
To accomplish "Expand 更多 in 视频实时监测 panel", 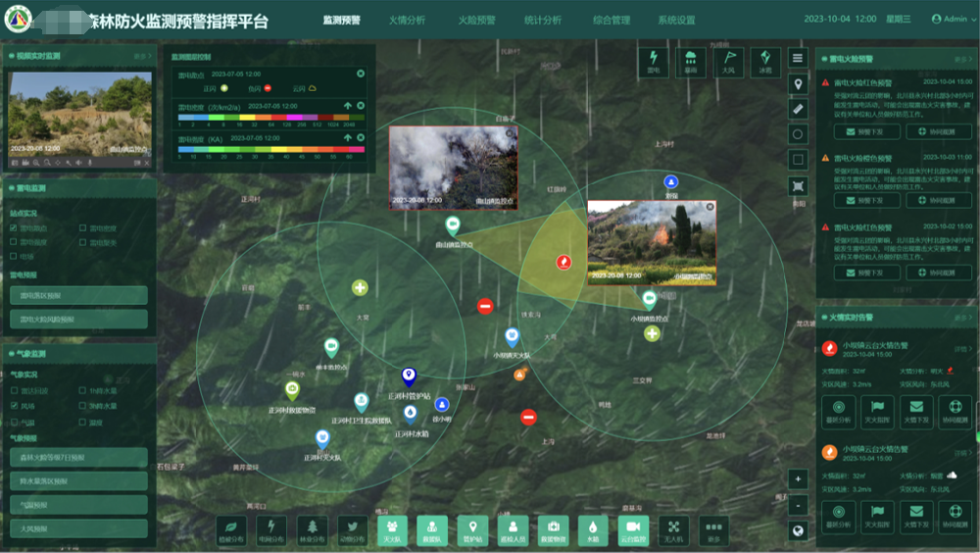I will pyautogui.click(x=140, y=57).
